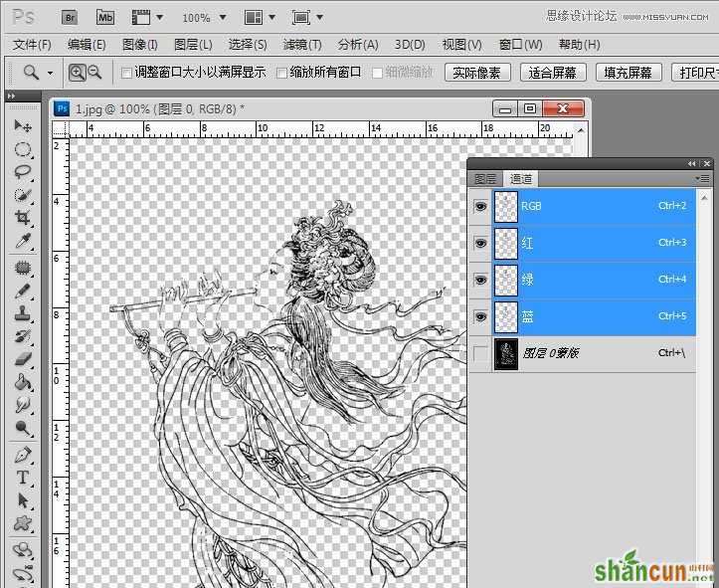Open the 滤镜(T) menu
Viewport: 719px width, 588px height.
tap(302, 45)
